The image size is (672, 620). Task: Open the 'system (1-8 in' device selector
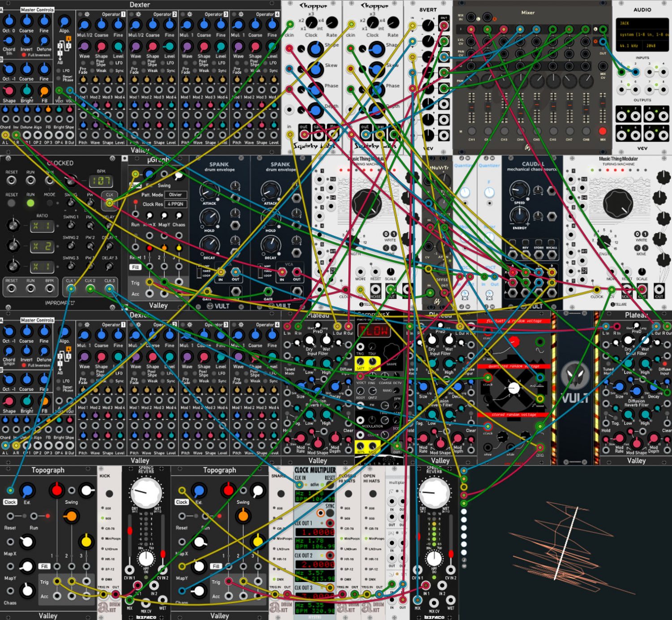pos(642,34)
